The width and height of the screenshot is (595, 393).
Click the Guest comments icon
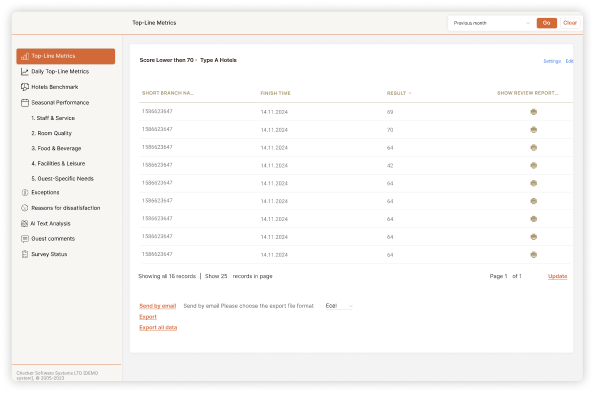(25, 239)
